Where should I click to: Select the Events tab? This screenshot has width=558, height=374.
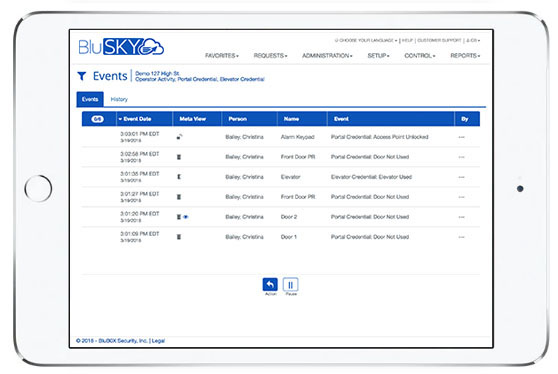click(90, 99)
